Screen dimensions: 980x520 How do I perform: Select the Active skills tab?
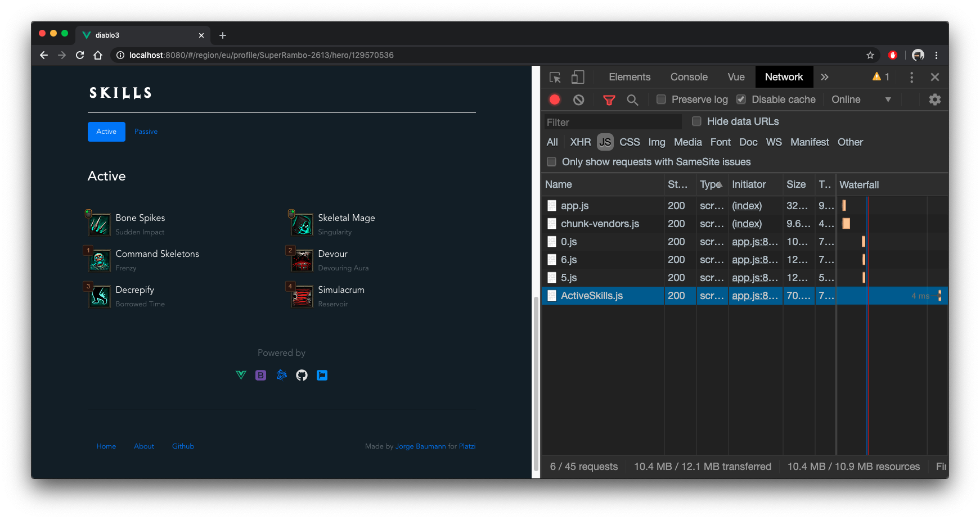pos(106,132)
